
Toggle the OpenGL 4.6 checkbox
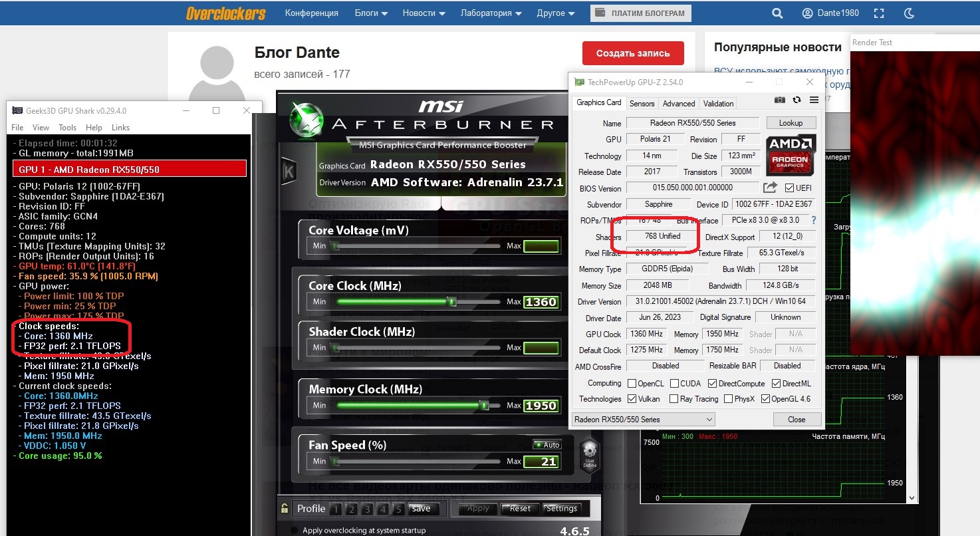[765, 399]
